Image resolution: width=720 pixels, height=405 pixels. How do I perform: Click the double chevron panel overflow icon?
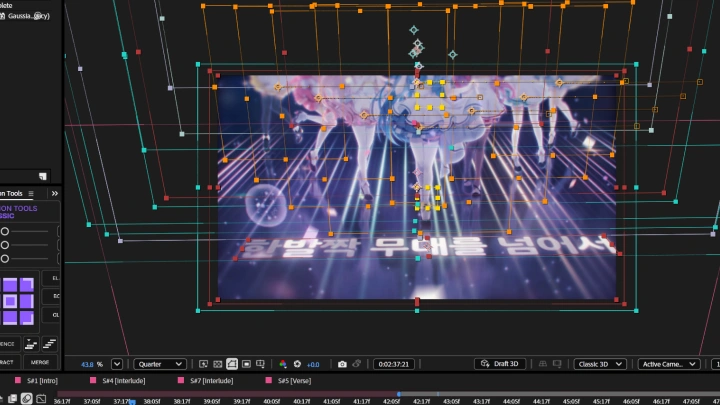[x=54, y=193]
